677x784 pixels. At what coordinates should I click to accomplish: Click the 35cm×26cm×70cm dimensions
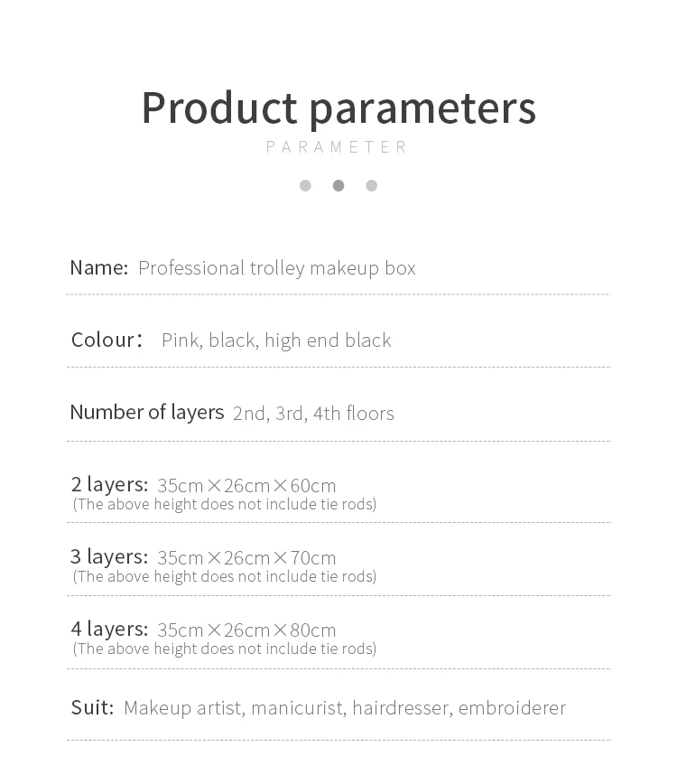point(246,558)
